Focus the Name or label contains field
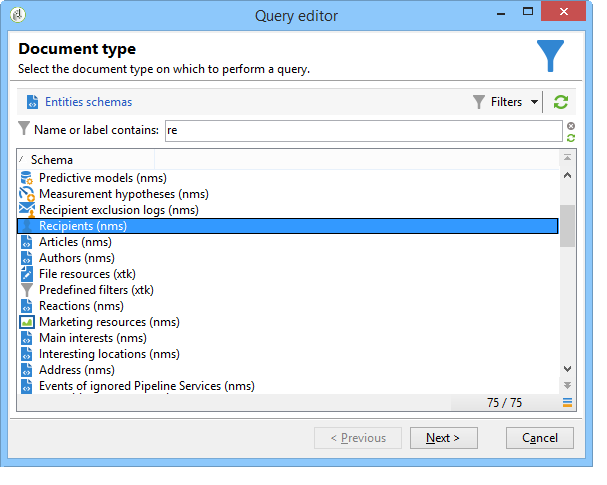607x485 pixels. click(x=364, y=131)
